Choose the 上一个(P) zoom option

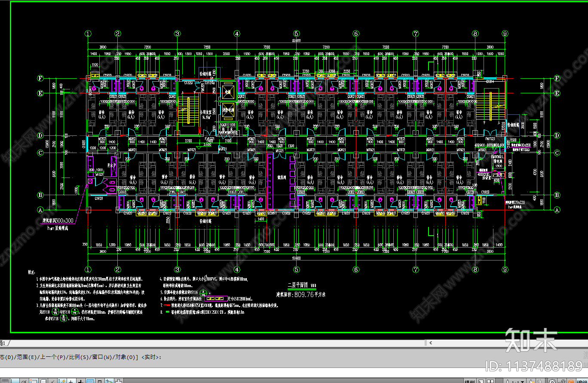point(54,357)
